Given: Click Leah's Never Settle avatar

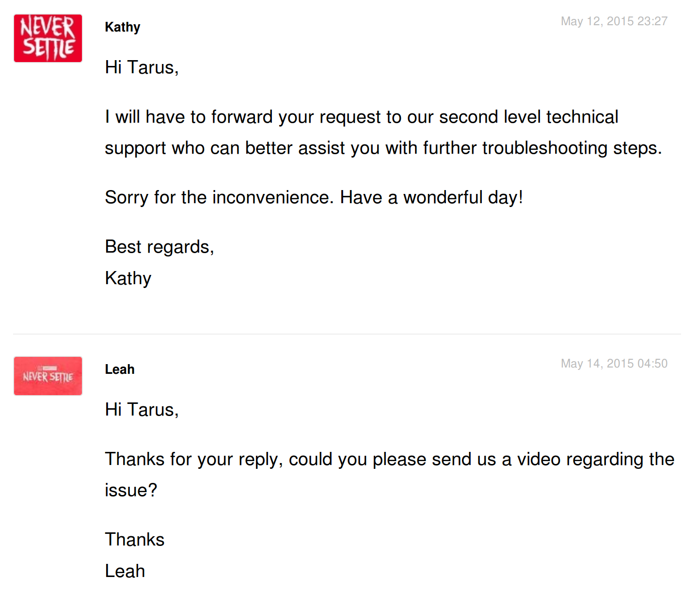Looking at the screenshot, I should point(48,376).
